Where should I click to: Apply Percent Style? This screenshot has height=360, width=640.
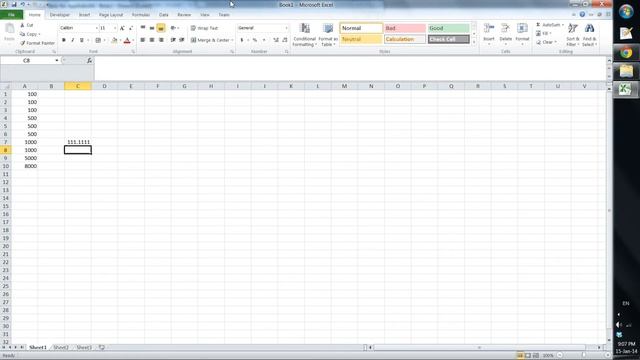click(255, 40)
